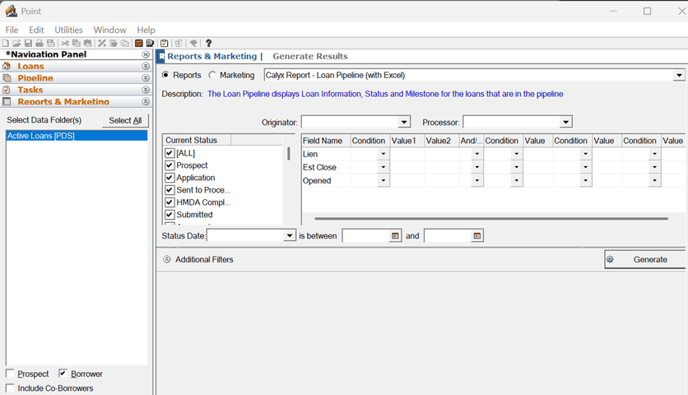Expand the Additional Filters section
Image resolution: width=688 pixels, height=395 pixels.
click(x=167, y=259)
